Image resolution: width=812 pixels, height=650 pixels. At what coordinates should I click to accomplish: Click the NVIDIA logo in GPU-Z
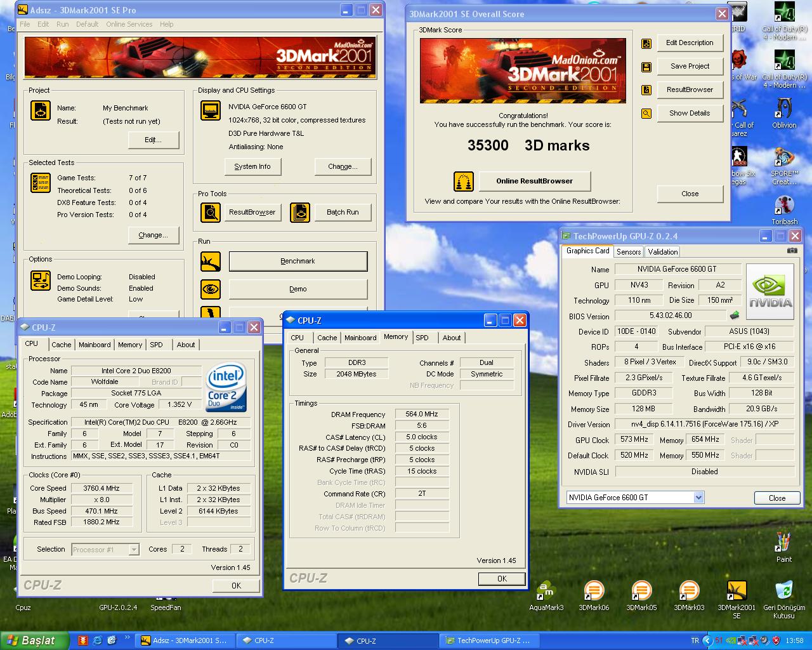coord(769,291)
